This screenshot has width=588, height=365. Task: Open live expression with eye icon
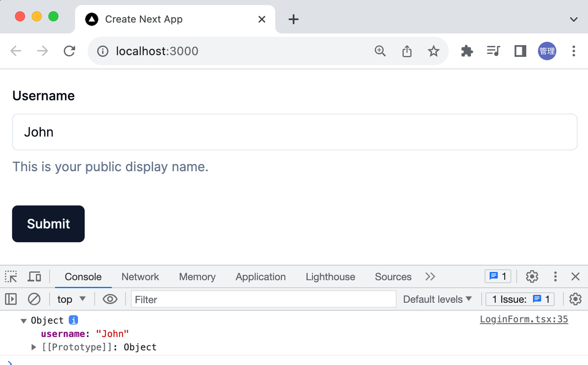(110, 299)
